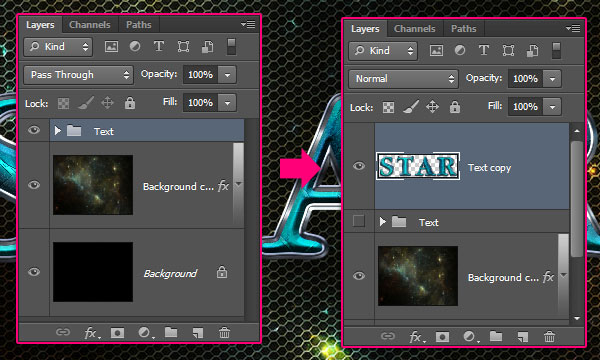
Task: Open Fill slider arrow in left panel
Action: point(227,103)
